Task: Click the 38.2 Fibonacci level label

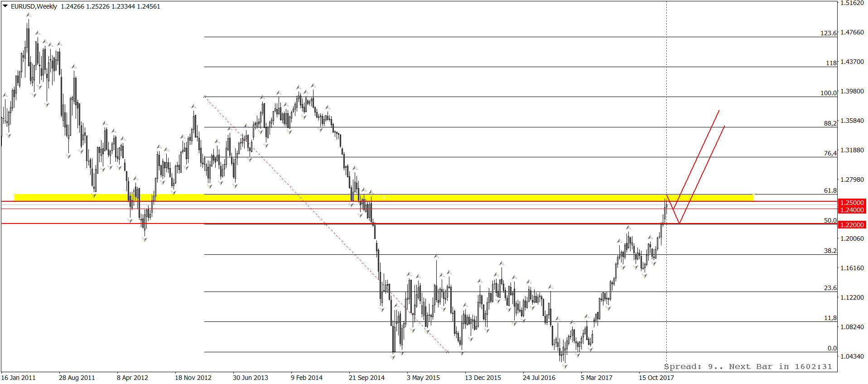Action: 830,251
